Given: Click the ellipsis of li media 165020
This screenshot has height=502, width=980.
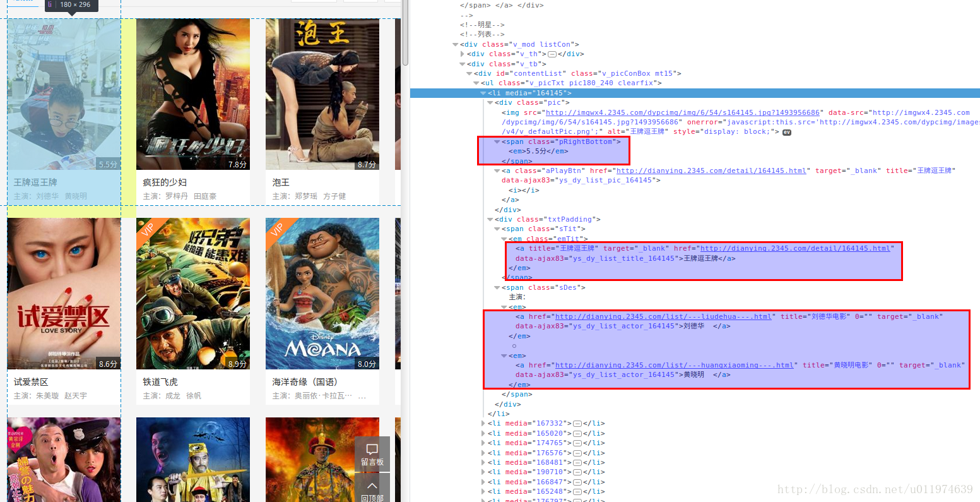Looking at the screenshot, I should pyautogui.click(x=577, y=433).
